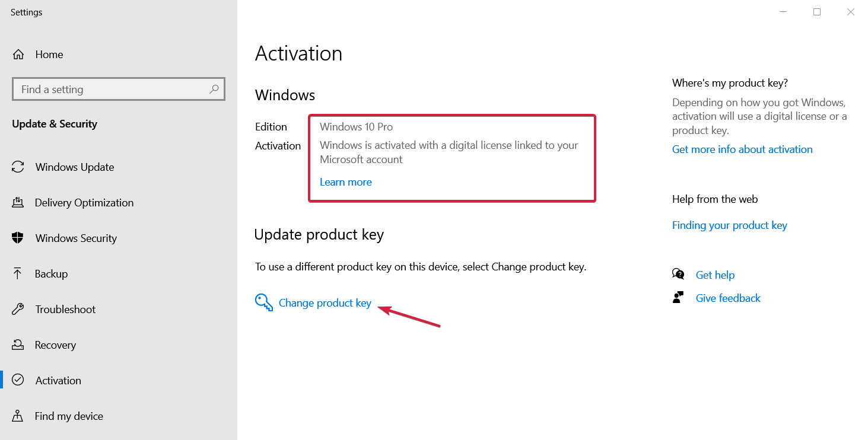Click the Troubleshoot wrench icon
The image size is (868, 440).
(x=18, y=310)
